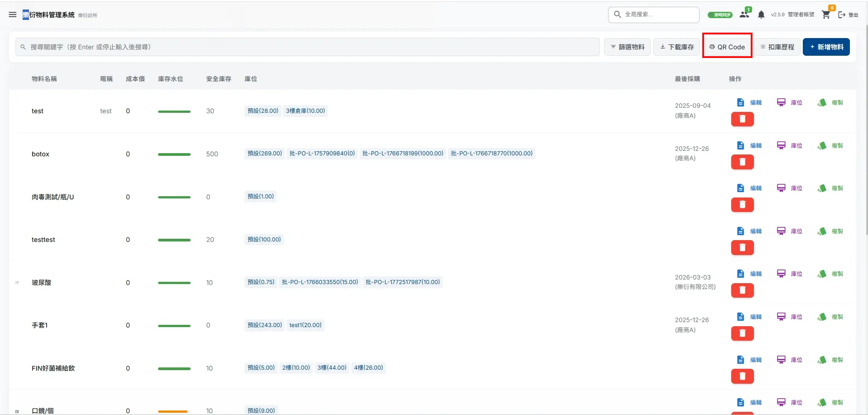The height and width of the screenshot is (415, 868).
Task: Open the 篩選物料 filter button
Action: click(x=627, y=47)
